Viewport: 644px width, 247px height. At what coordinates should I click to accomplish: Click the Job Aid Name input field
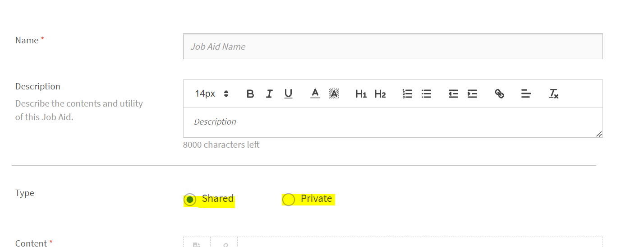coord(392,47)
